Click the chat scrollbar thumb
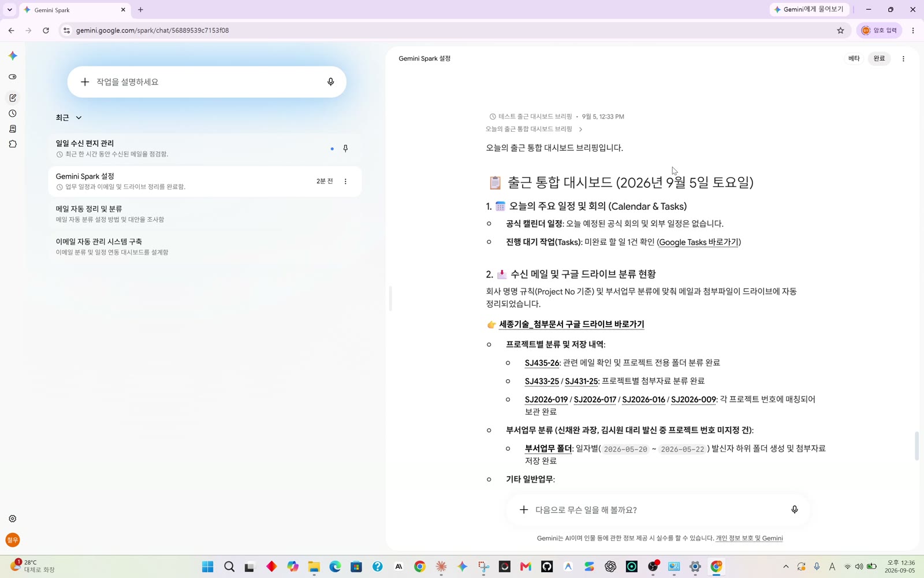 [x=916, y=446]
